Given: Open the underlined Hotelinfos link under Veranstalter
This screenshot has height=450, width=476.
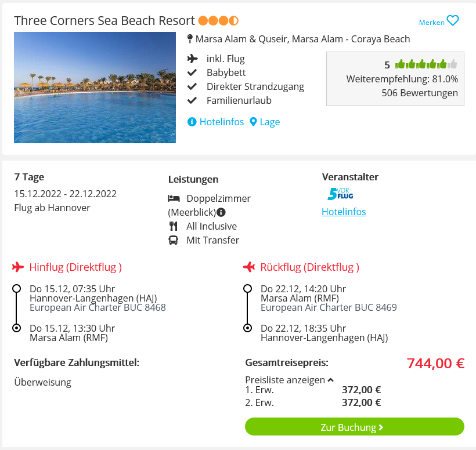Looking at the screenshot, I should [344, 212].
